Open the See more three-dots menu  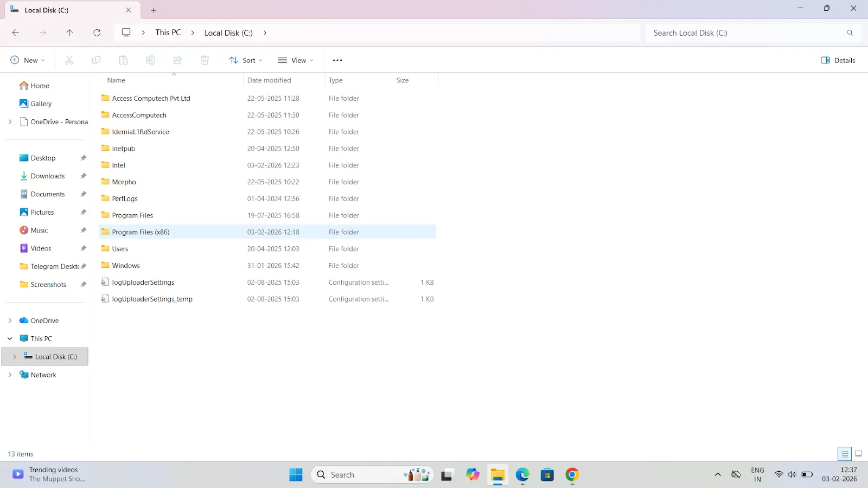pos(337,60)
